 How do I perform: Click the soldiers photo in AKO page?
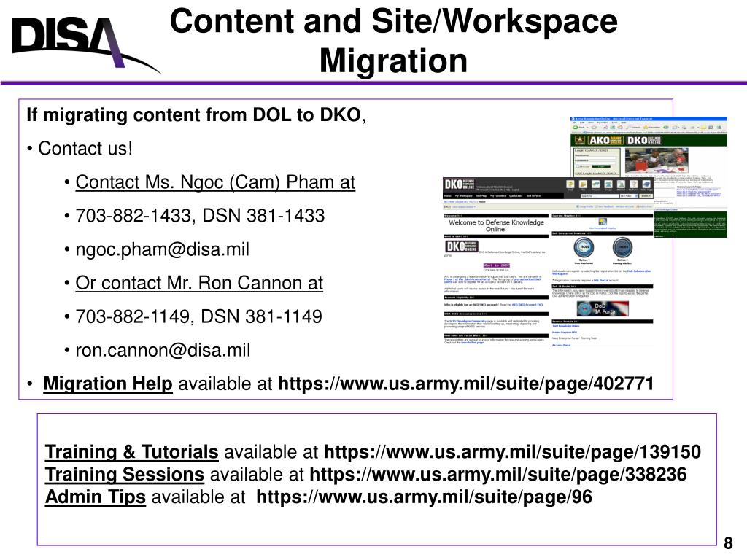coord(657,160)
